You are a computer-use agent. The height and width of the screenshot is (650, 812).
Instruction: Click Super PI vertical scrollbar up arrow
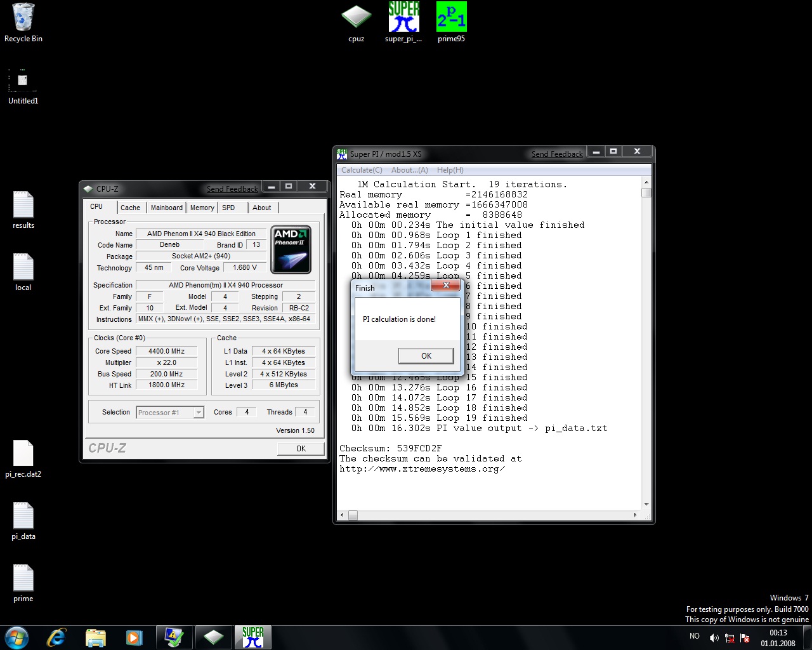coord(646,181)
